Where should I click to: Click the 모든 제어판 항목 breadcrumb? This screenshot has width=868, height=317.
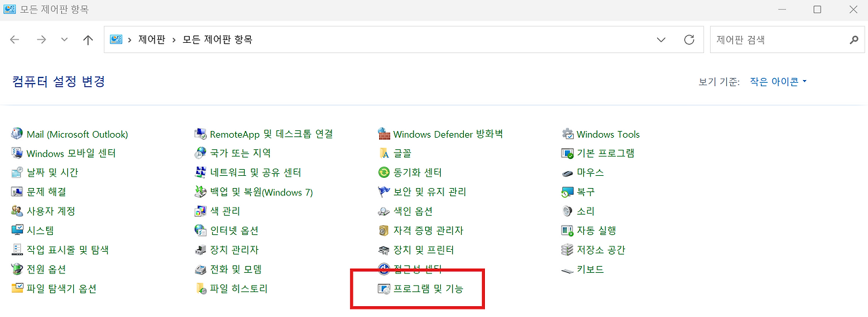click(217, 40)
